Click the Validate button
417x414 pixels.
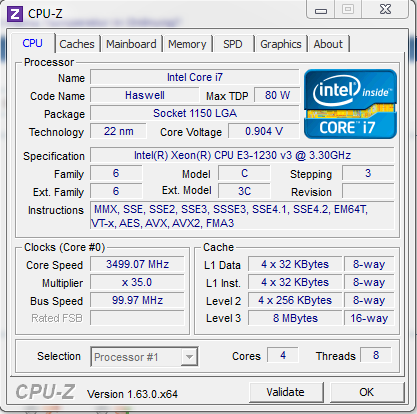coord(286,392)
